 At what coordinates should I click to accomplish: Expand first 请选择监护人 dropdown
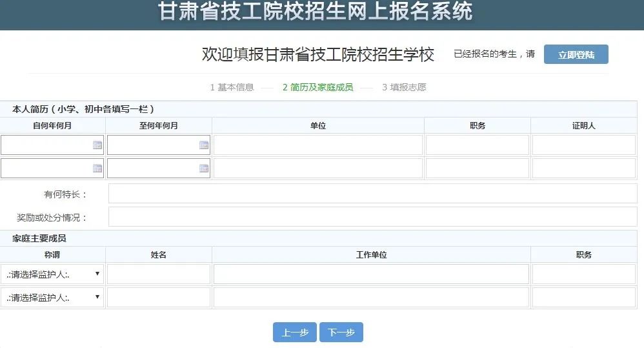[x=52, y=274]
